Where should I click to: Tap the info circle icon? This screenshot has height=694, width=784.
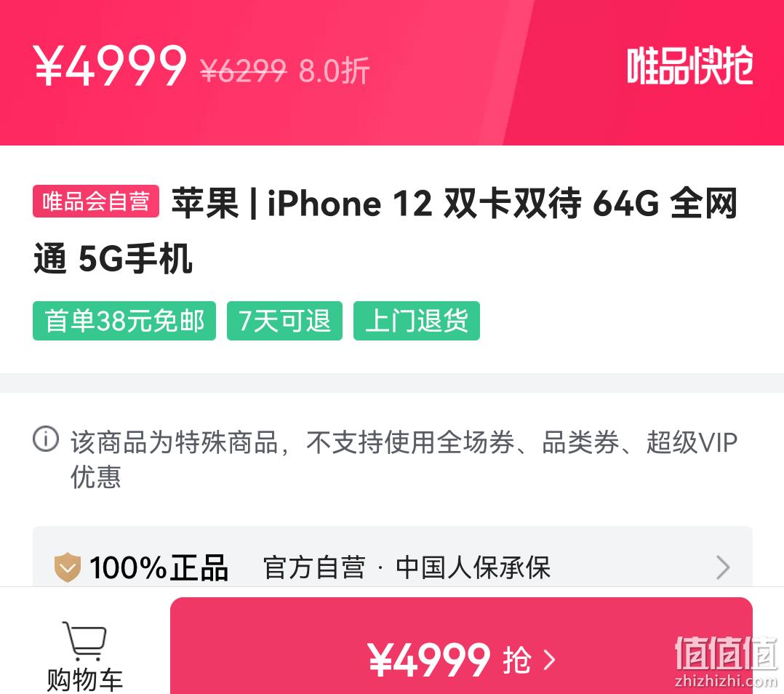[46, 439]
